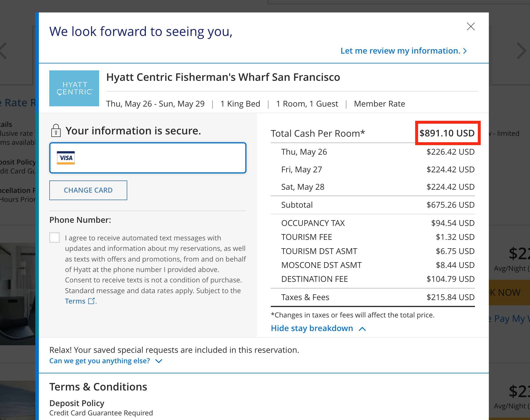This screenshot has height=420, width=530.
Task: Collapse the Hide stay breakdown section
Action: 318,328
